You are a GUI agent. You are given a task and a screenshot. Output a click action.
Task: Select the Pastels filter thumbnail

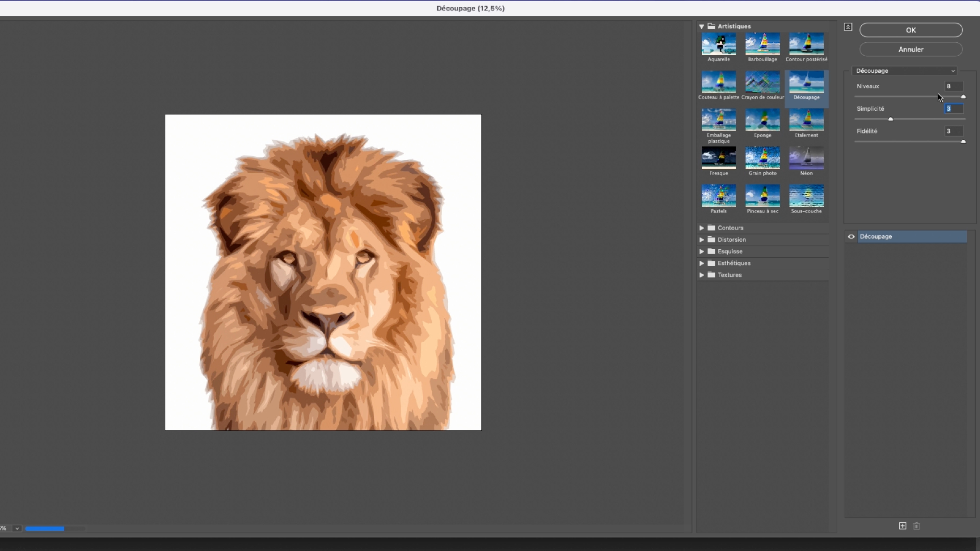(x=719, y=196)
